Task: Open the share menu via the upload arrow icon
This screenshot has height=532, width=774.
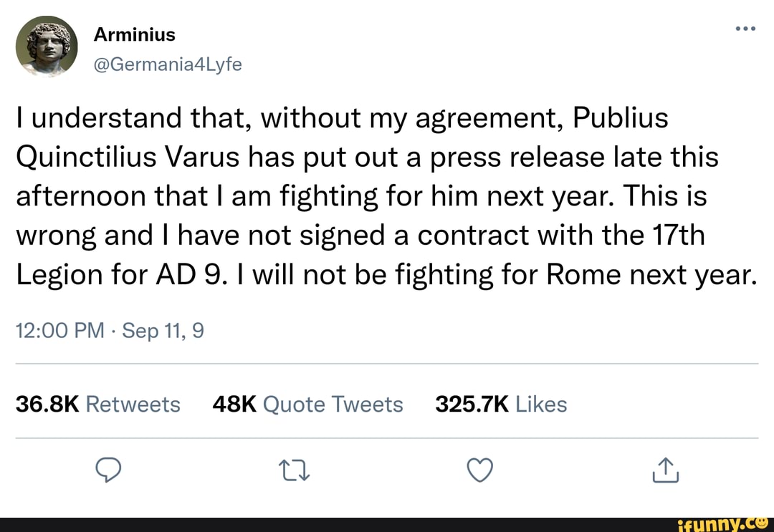Action: [x=665, y=470]
